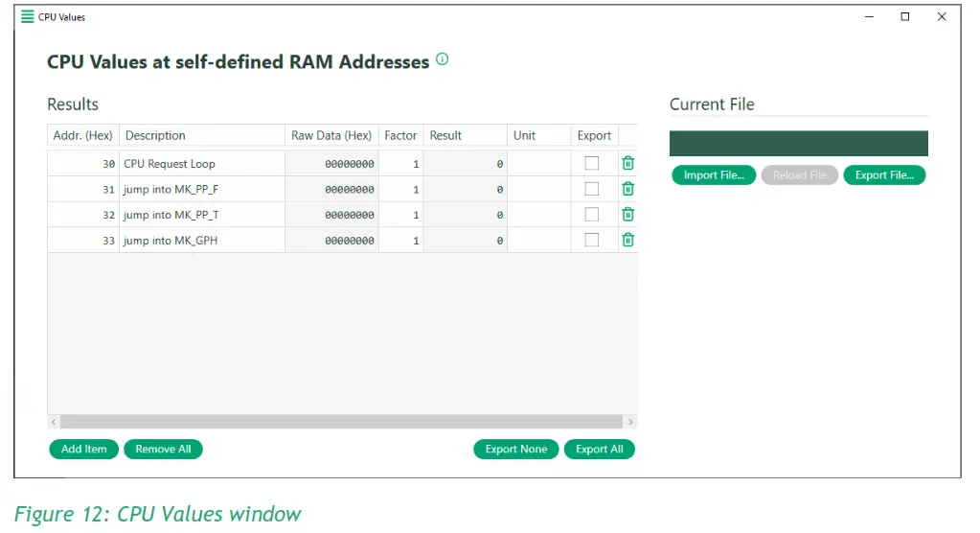Select the address cell 31
980x533 pixels.
pyautogui.click(x=83, y=189)
